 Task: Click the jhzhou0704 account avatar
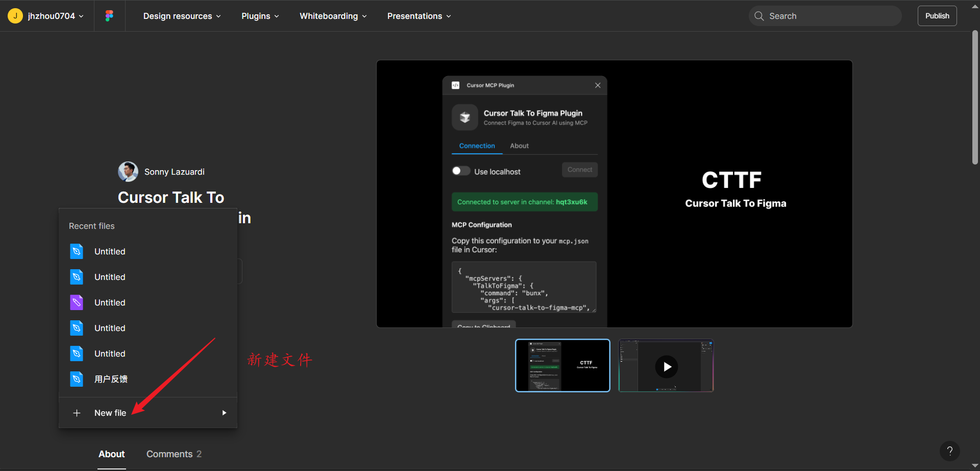tap(15, 16)
